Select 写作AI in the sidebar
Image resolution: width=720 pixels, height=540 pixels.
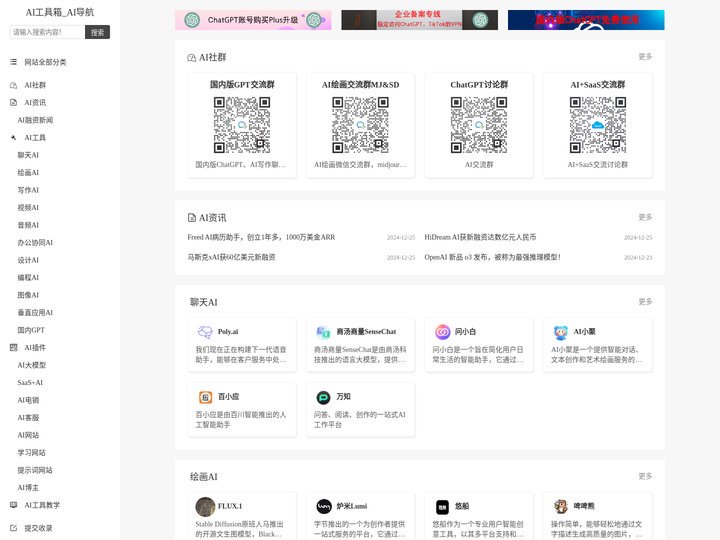tap(28, 190)
